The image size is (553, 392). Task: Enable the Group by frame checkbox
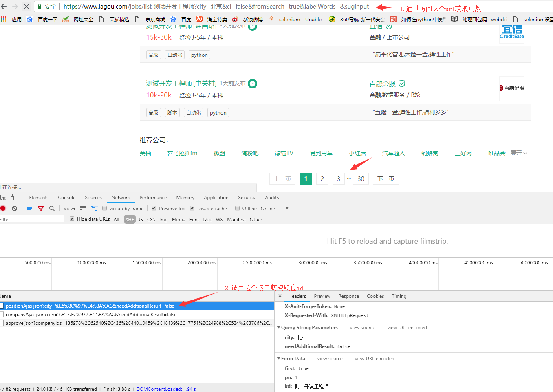point(105,208)
